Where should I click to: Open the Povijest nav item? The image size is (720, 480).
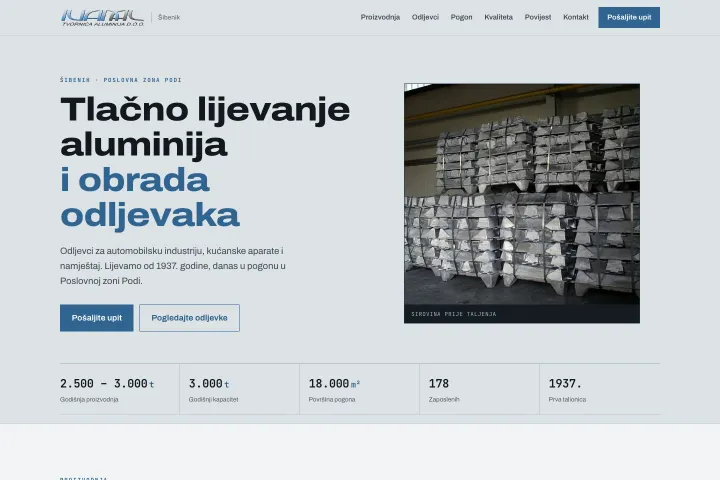[538, 17]
